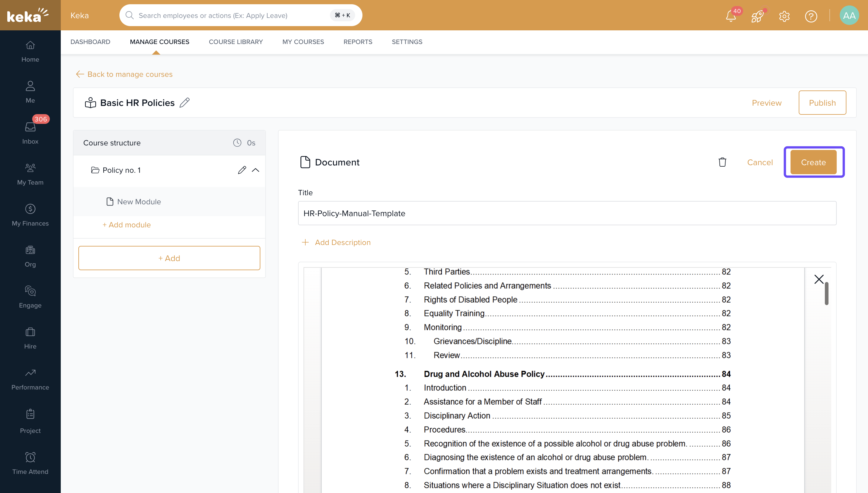This screenshot has height=493, width=868.
Task: Collapse the Policy no. 1 section
Action: (x=256, y=170)
